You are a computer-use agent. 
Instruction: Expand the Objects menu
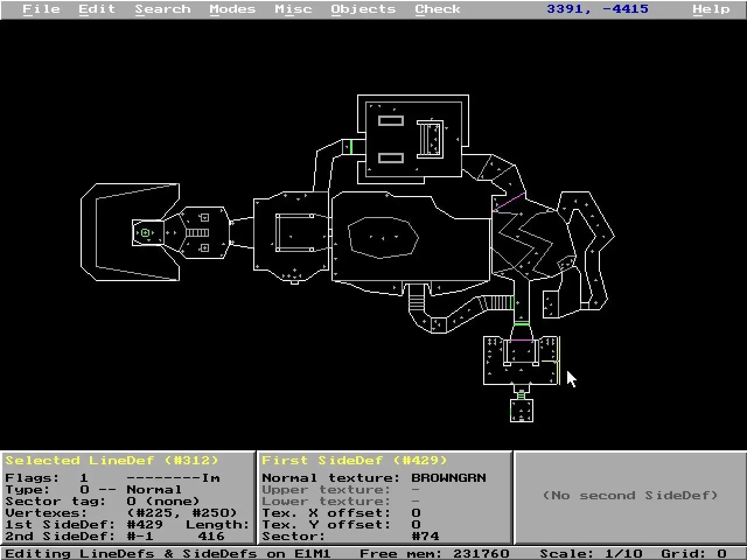point(363,9)
